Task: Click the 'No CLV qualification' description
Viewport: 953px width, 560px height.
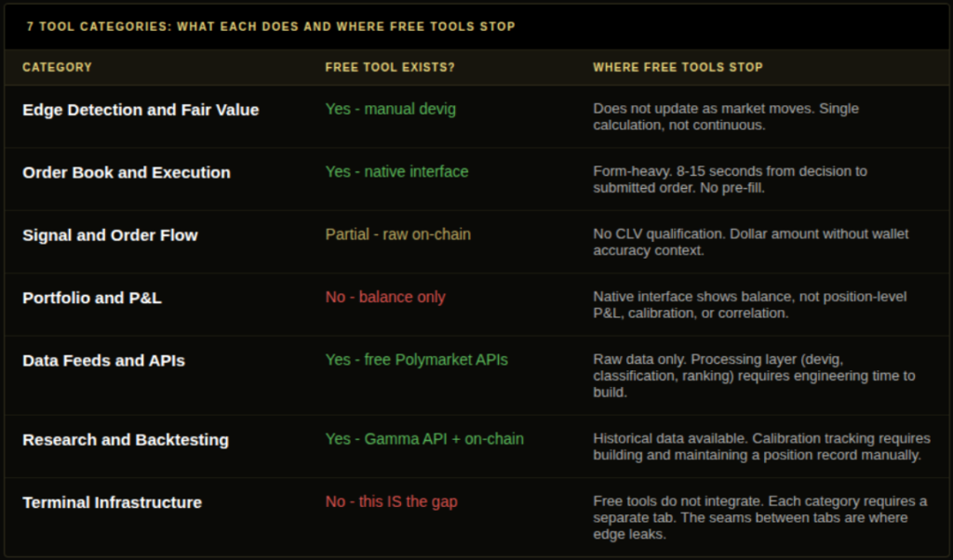Action: pyautogui.click(x=751, y=242)
